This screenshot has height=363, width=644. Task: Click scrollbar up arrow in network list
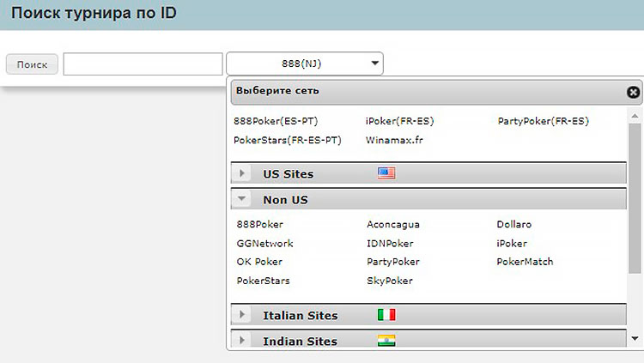(635, 114)
